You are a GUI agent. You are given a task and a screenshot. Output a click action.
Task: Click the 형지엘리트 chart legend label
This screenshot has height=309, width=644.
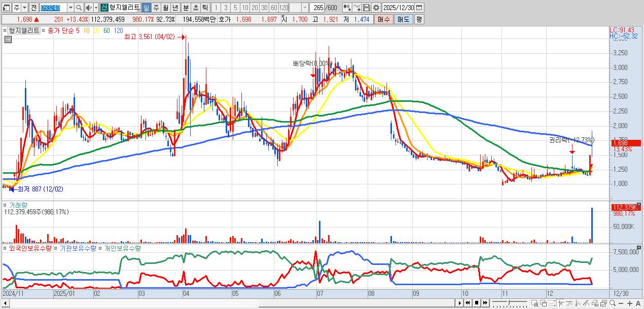pyautogui.click(x=24, y=30)
